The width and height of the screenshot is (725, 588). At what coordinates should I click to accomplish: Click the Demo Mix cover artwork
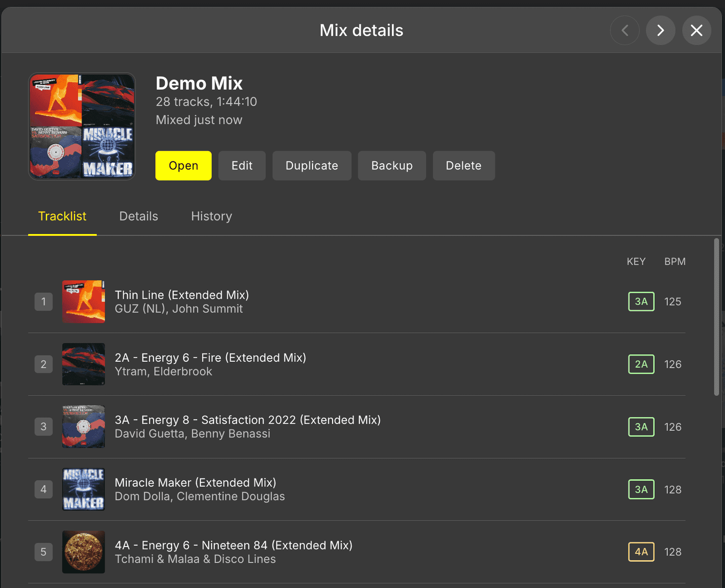coord(82,126)
